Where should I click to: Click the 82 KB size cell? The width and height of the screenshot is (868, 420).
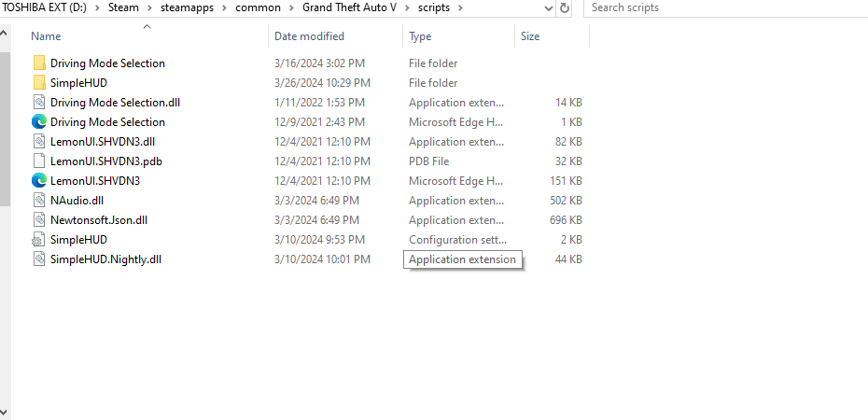[568, 142]
